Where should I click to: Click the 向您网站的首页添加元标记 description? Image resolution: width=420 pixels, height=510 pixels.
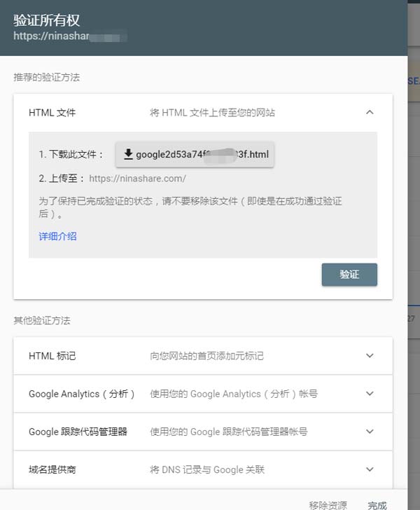click(x=206, y=356)
